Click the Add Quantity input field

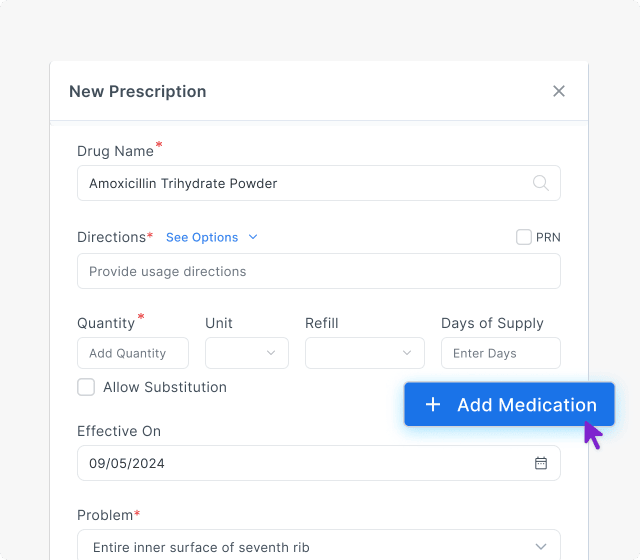click(133, 353)
